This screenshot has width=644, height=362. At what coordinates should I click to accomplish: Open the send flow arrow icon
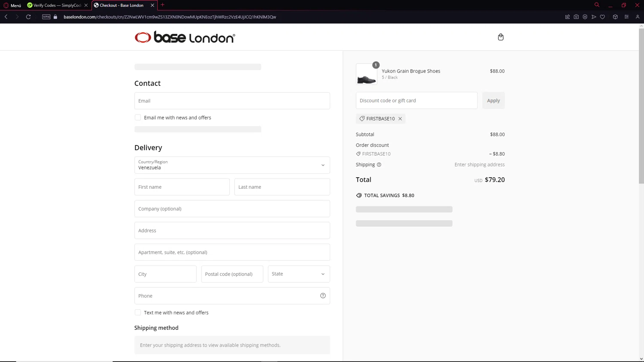click(x=594, y=17)
